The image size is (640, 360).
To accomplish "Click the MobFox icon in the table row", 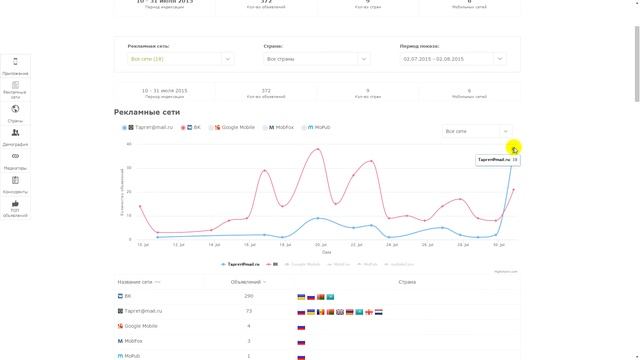I will tap(120, 341).
